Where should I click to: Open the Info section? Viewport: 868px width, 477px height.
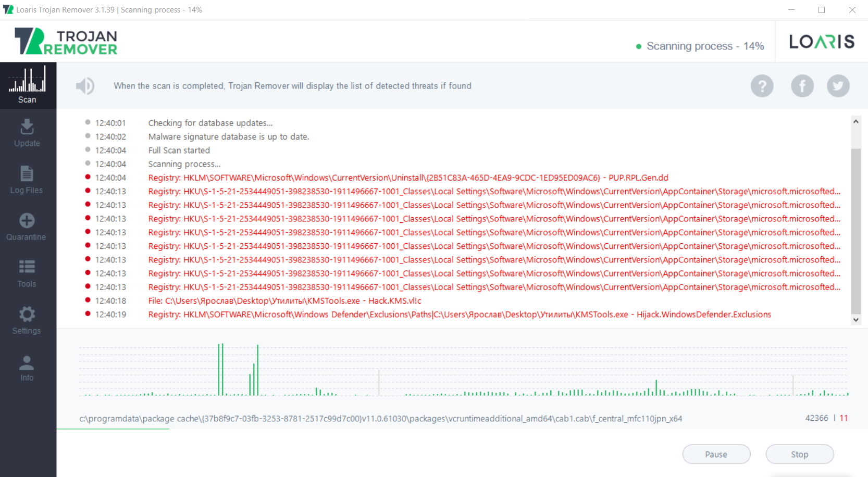27,368
